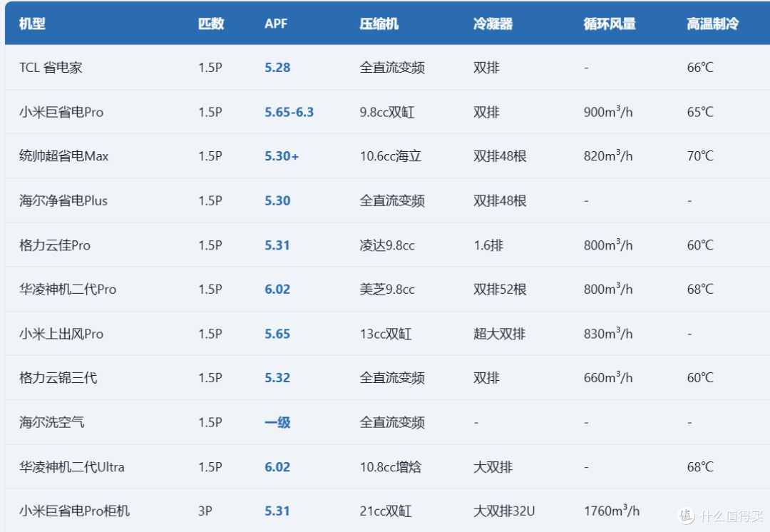
Task: Click the 1.6排 condenser cell
Action: (x=488, y=245)
